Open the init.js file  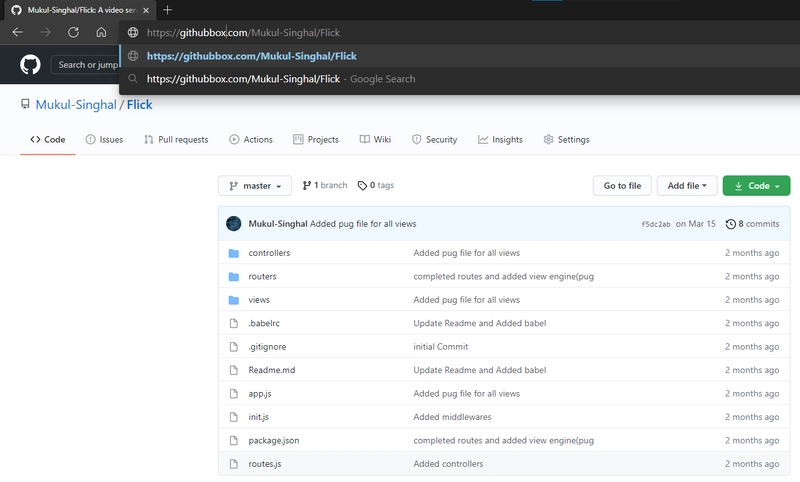[258, 417]
